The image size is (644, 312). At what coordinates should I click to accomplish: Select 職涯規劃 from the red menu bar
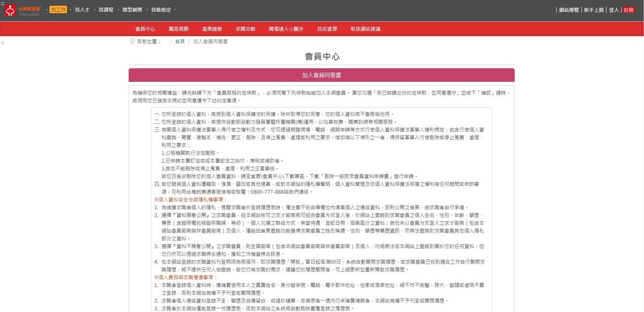coord(178,29)
